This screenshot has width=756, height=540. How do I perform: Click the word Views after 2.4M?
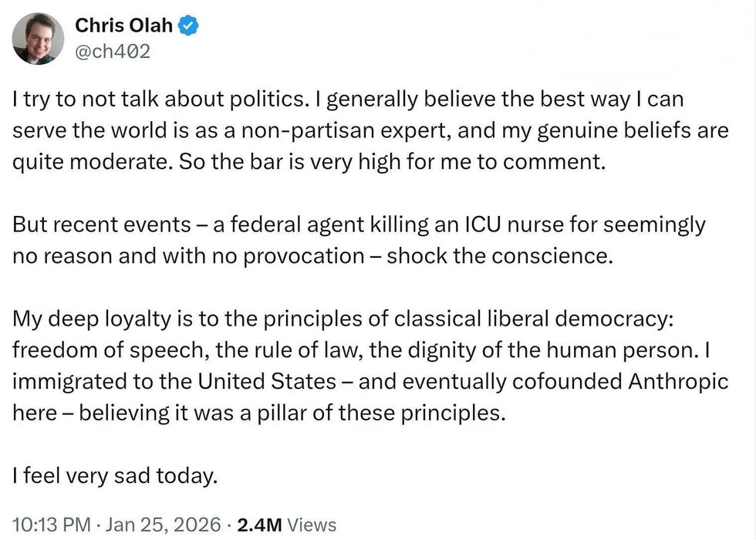[x=312, y=525]
